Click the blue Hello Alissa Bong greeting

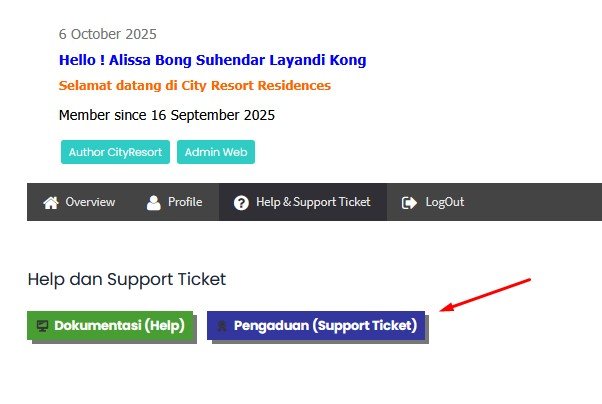[212, 60]
